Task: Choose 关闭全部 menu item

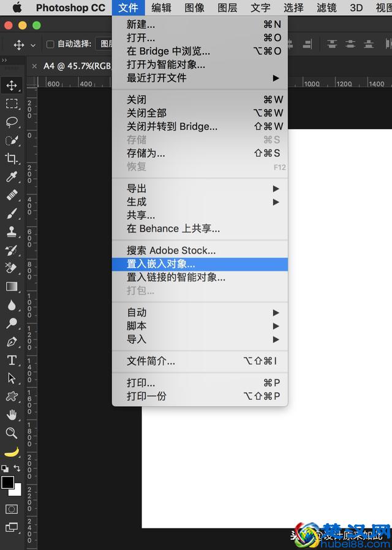Action: [200, 113]
